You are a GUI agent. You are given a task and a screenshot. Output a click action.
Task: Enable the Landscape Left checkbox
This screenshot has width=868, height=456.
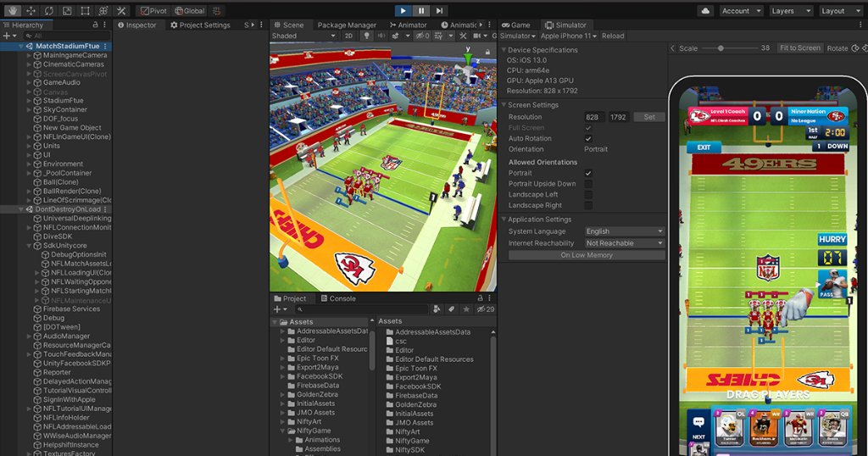[588, 194]
